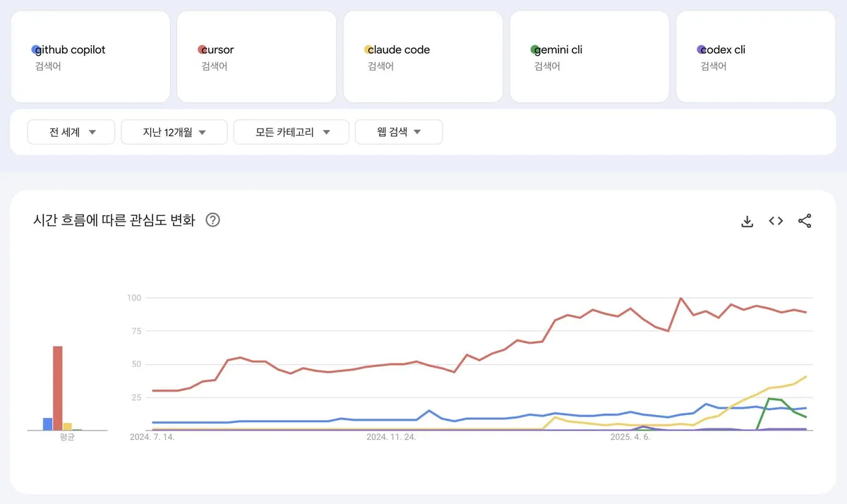Select the cursor search term card
847x504 pixels.
pyautogui.click(x=257, y=56)
